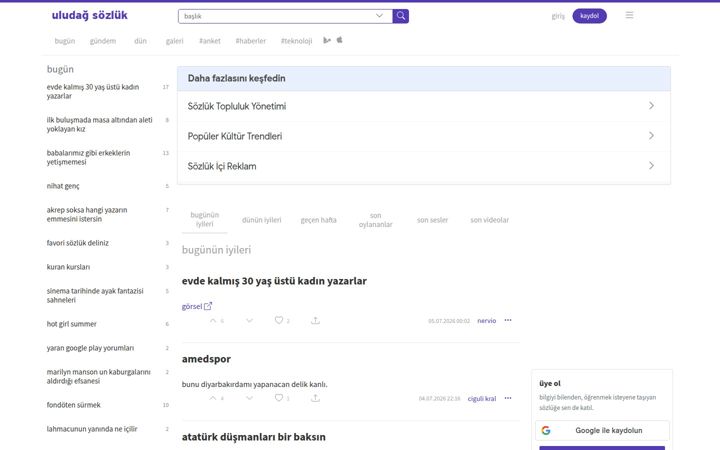Switch to dünün iyileri tab
The height and width of the screenshot is (450, 720).
click(x=262, y=220)
